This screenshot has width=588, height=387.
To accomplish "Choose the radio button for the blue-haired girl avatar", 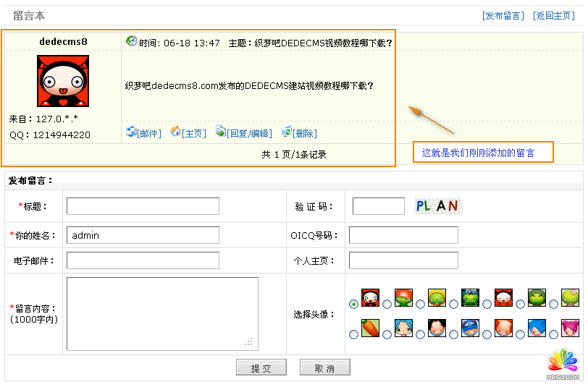I will pyautogui.click(x=387, y=334).
